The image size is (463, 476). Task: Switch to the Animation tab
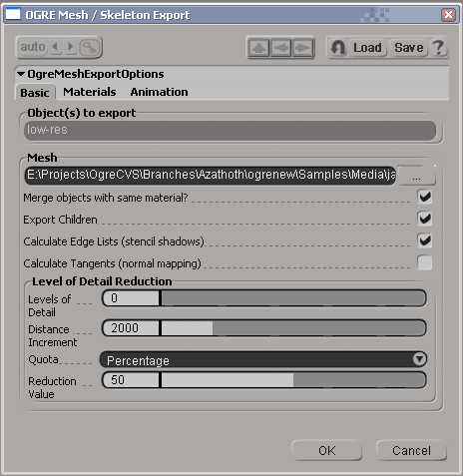(159, 92)
